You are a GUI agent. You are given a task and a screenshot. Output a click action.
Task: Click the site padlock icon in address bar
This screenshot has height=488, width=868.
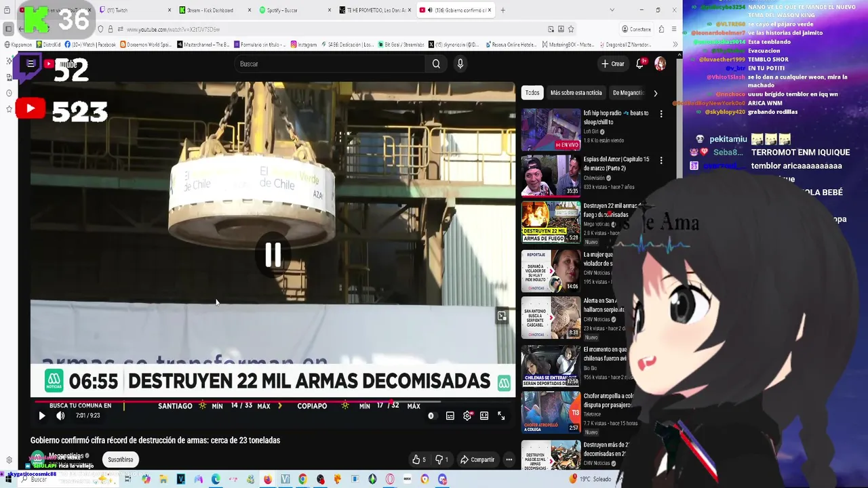[x=111, y=29]
